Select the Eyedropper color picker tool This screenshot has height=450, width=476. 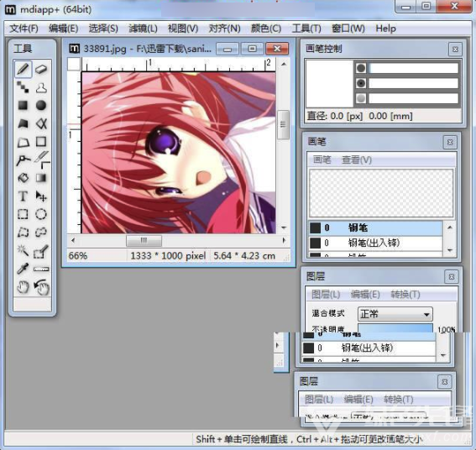23,269
